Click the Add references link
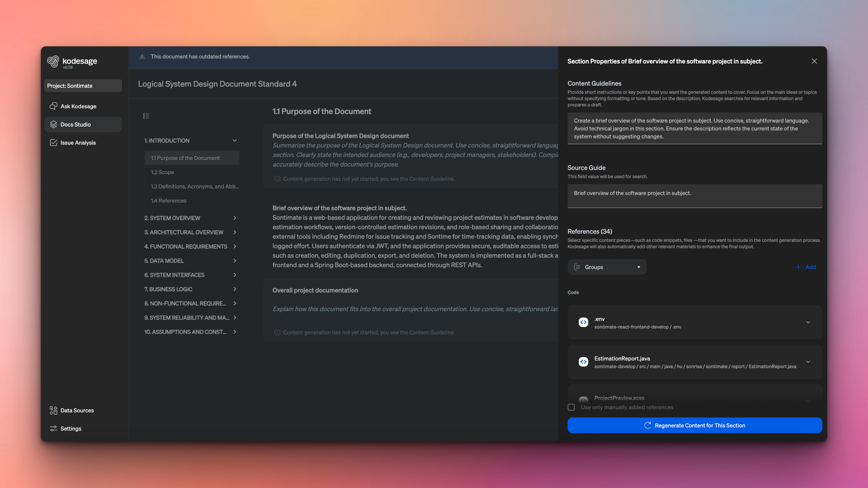868x488 pixels. [x=806, y=267]
